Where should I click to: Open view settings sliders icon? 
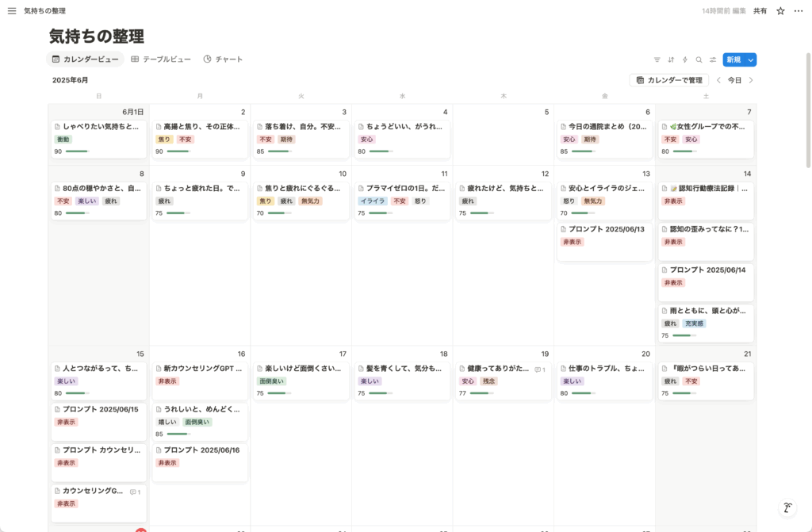713,59
